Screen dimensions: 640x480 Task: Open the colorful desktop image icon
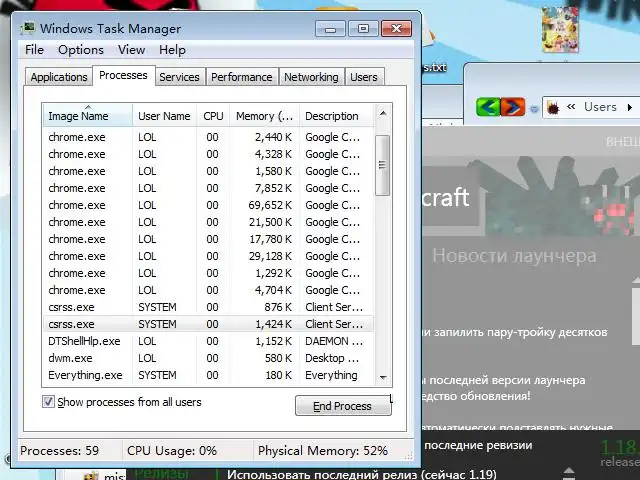point(560,30)
